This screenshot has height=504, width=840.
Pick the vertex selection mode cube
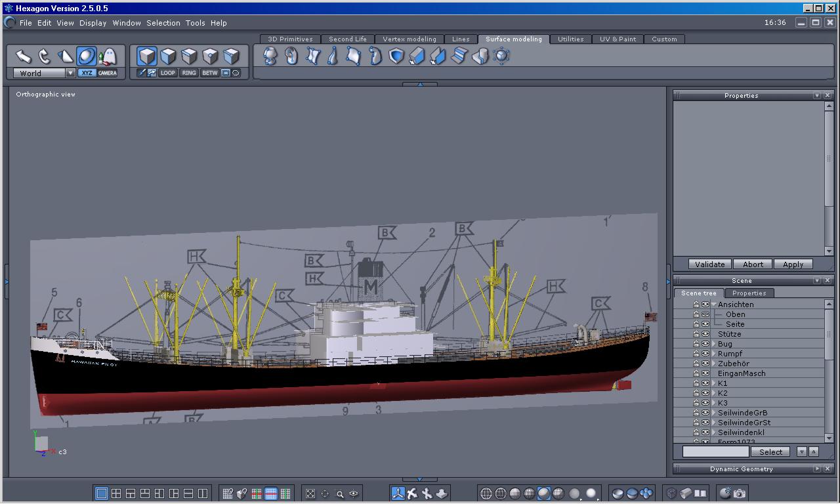click(210, 56)
